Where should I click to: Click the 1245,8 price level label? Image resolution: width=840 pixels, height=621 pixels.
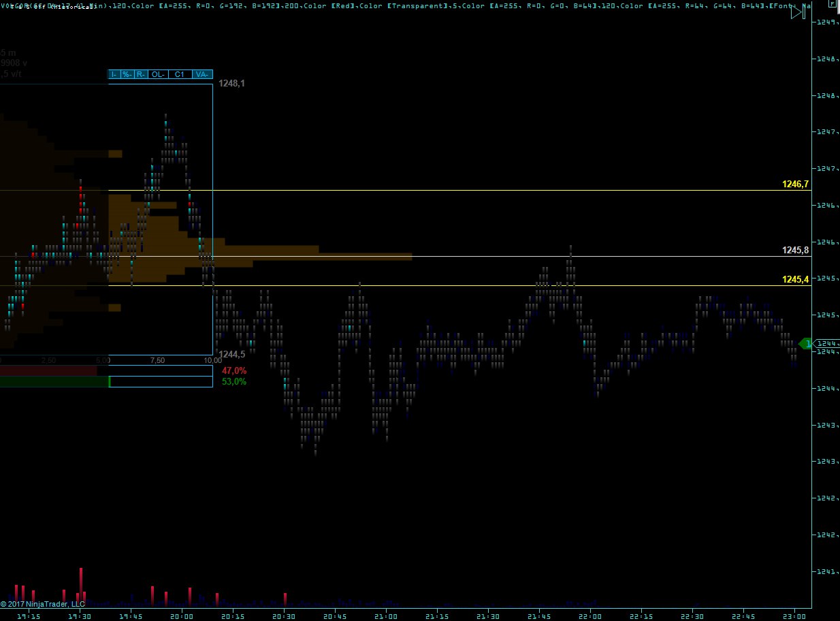795,251
